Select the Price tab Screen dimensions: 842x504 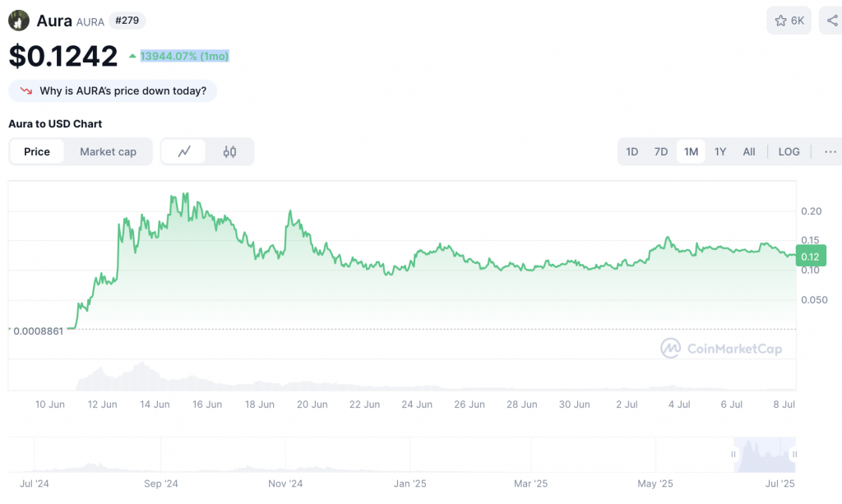point(37,152)
